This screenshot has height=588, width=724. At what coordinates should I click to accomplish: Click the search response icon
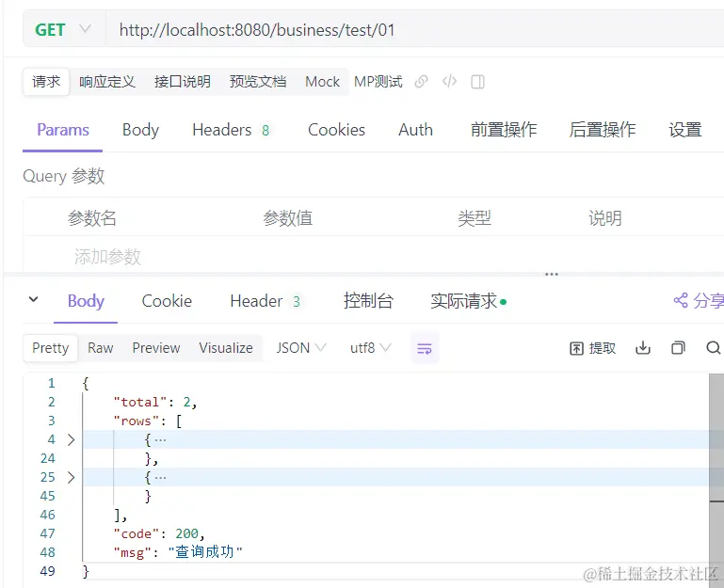click(x=714, y=348)
